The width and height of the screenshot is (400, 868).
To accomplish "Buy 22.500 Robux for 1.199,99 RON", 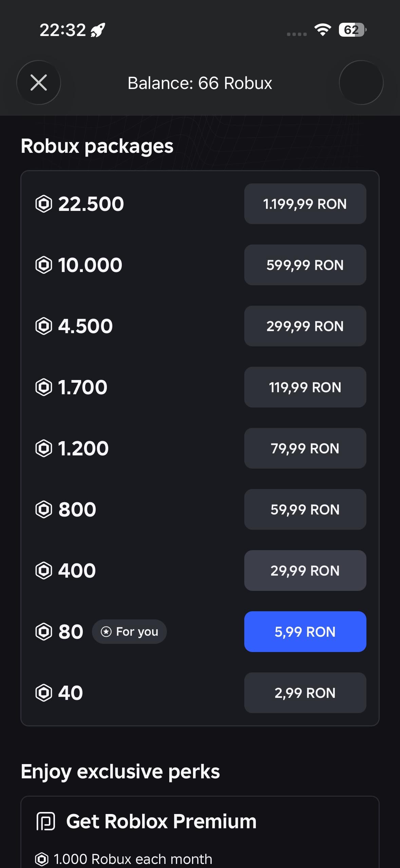I will [305, 204].
